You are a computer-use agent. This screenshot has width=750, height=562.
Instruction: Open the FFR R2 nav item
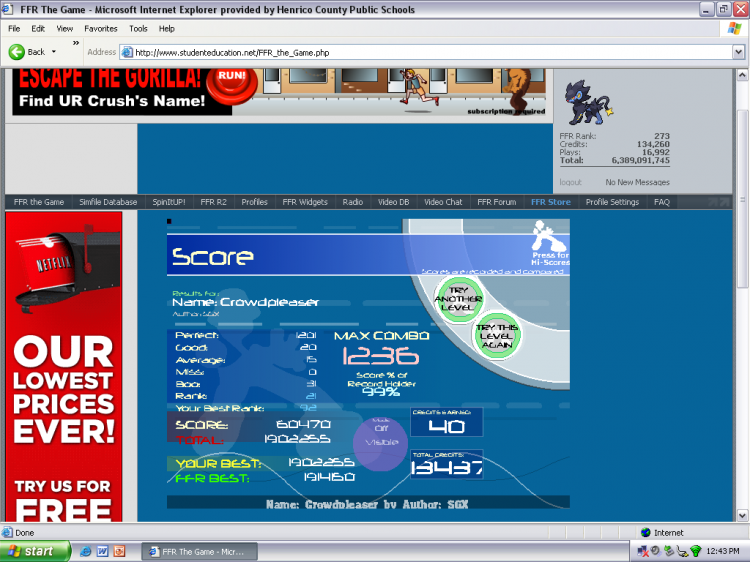(213, 202)
